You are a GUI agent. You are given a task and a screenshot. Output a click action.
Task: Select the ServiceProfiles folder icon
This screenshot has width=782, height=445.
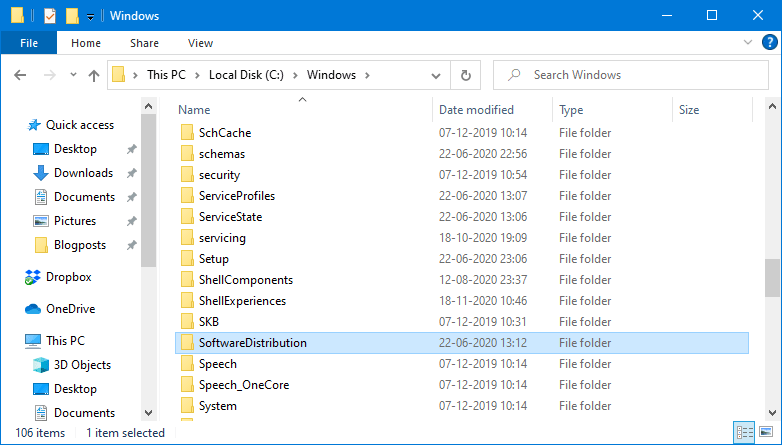tap(187, 196)
